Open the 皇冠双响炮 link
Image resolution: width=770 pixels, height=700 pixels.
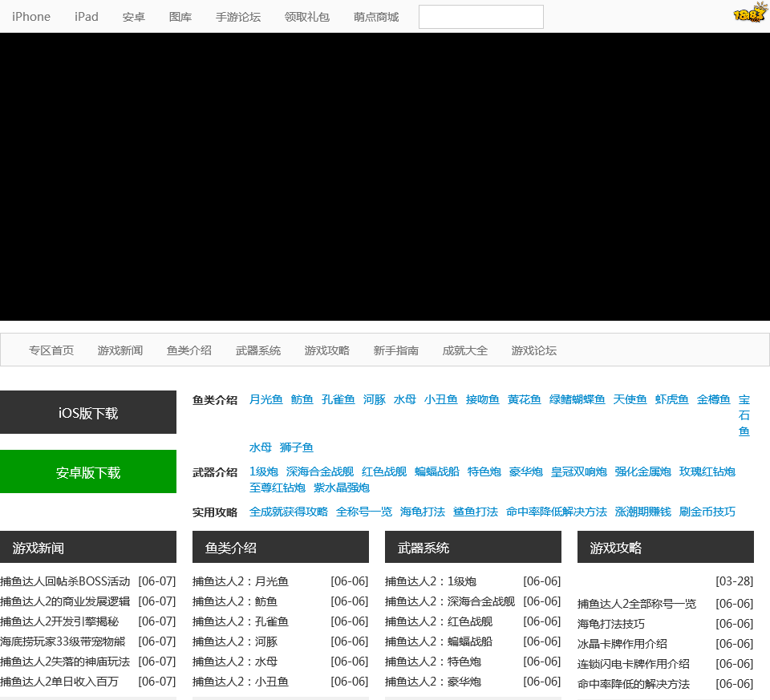tap(579, 471)
